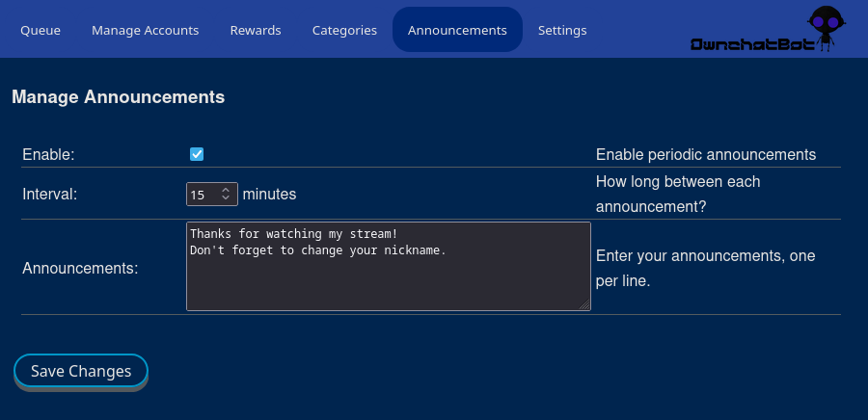This screenshot has height=420, width=868.
Task: Open the Queue tab
Action: (x=41, y=30)
